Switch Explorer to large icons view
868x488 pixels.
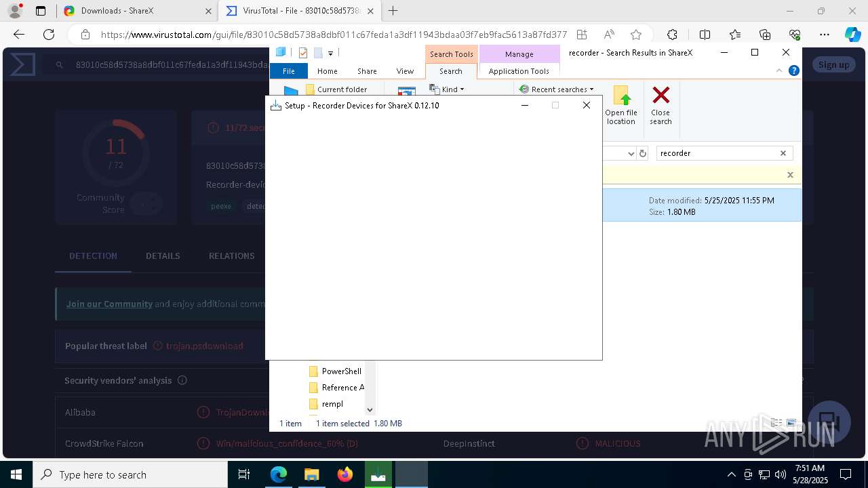click(x=791, y=423)
